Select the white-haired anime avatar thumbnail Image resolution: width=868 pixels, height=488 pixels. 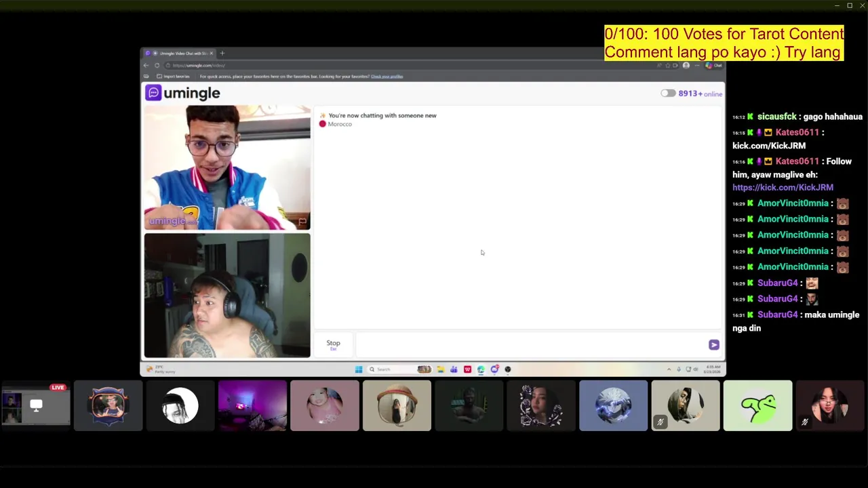(x=614, y=405)
